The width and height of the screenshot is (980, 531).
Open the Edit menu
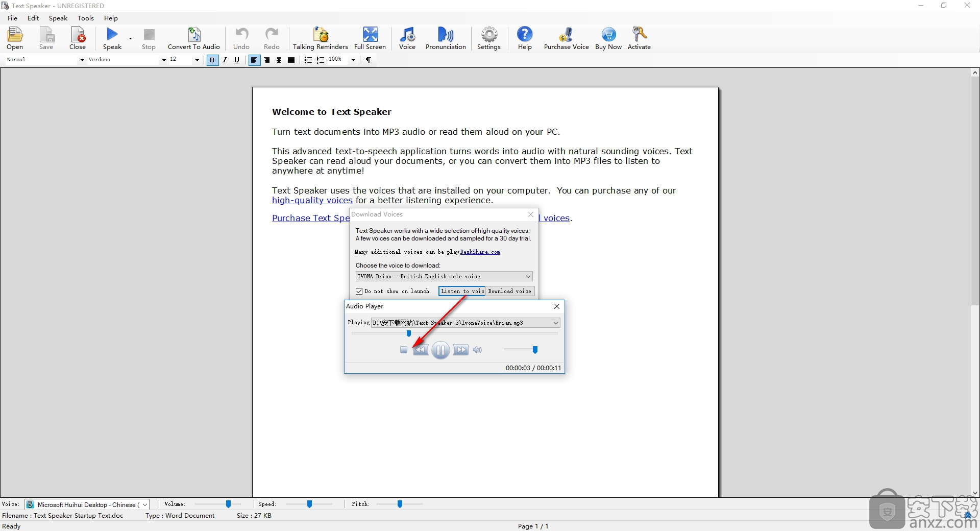pyautogui.click(x=33, y=18)
